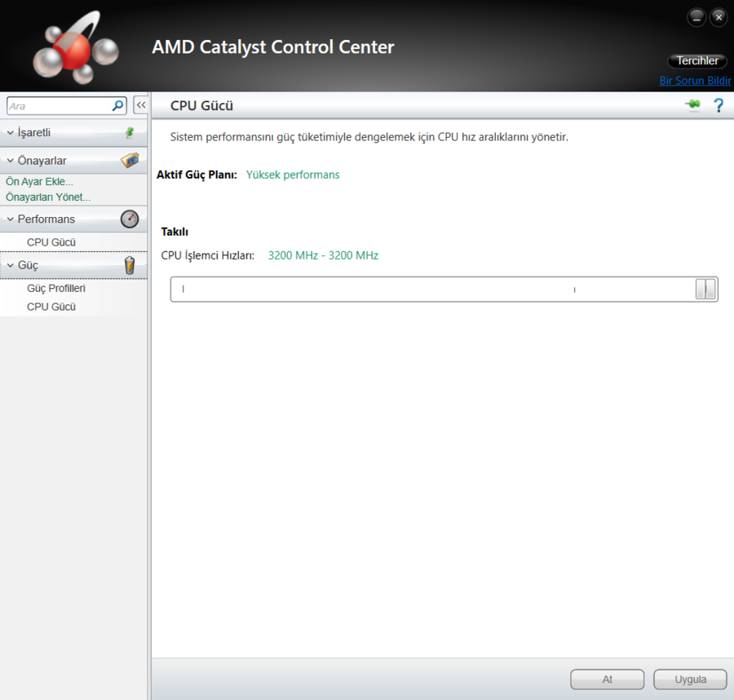The width and height of the screenshot is (734, 700).
Task: Open the Tercihler preferences button
Action: [697, 61]
